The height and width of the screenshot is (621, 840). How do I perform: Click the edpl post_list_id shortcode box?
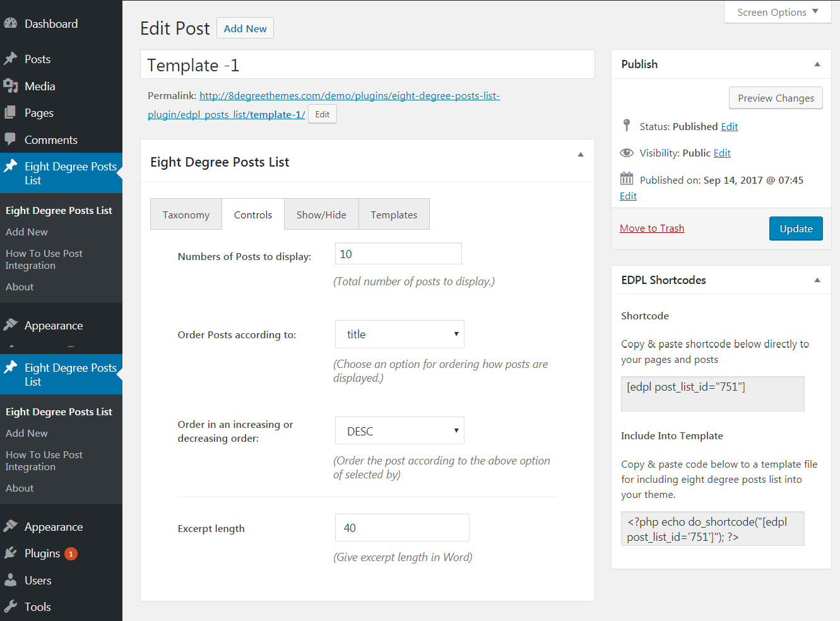[x=713, y=394]
